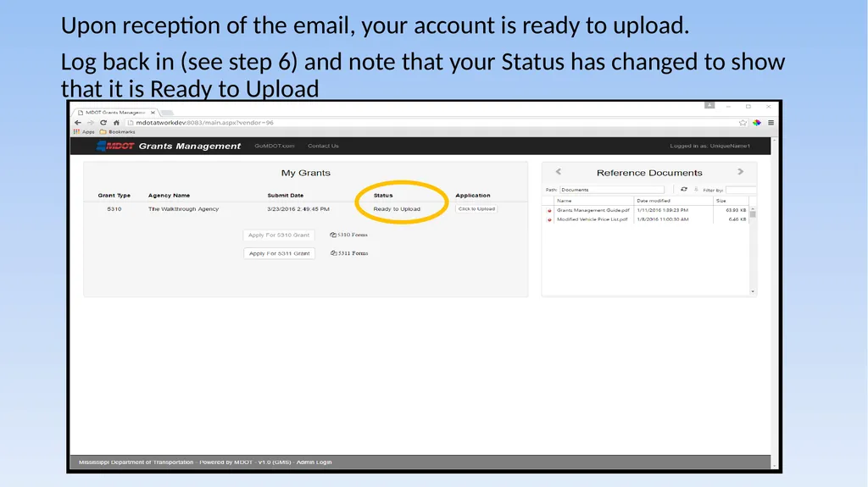Click the Chrome user profile icon
This screenshot has height=487, width=868.
(709, 105)
